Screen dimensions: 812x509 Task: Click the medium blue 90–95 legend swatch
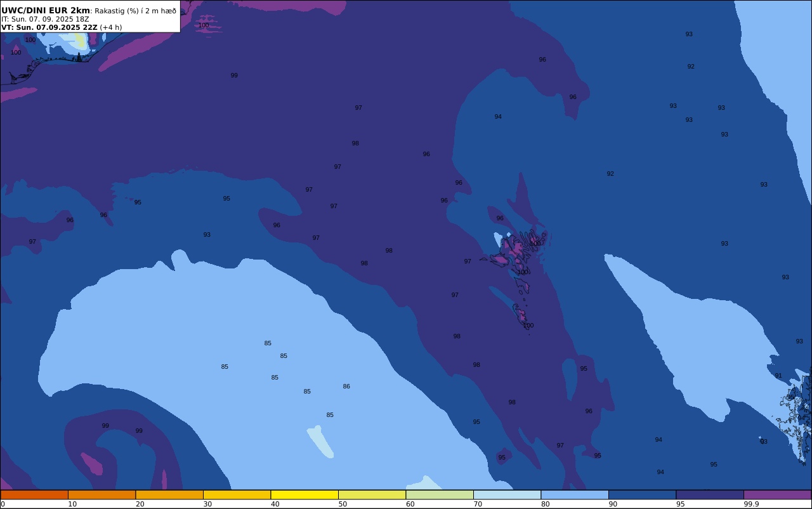click(x=642, y=494)
